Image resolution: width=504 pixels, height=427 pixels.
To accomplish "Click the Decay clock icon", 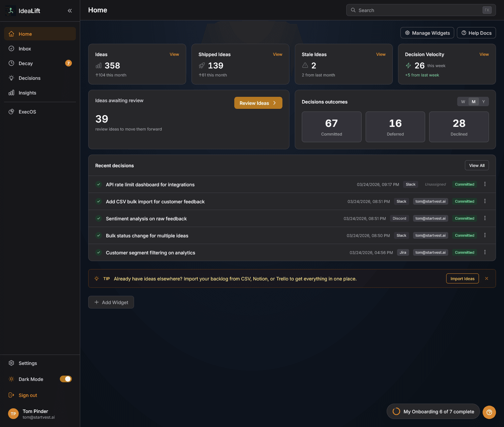I will click(11, 63).
